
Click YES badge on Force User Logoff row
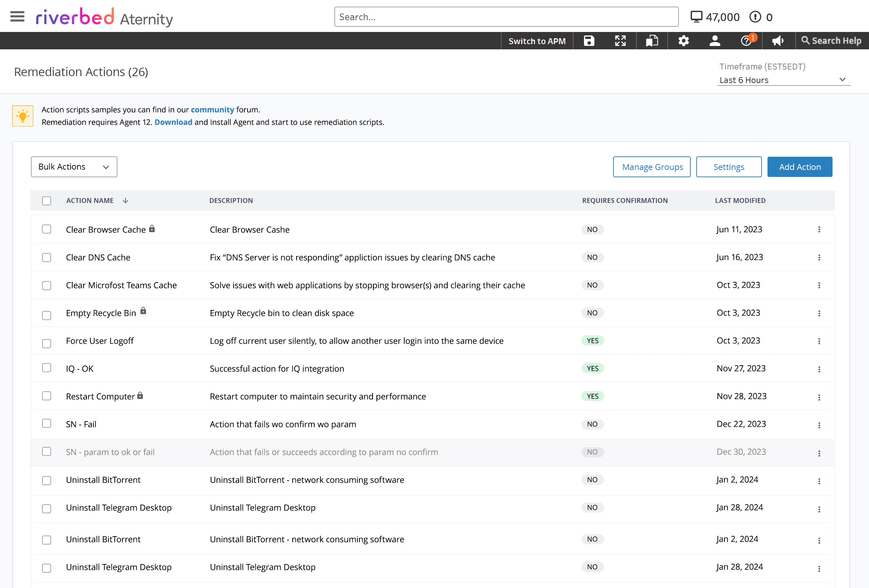coord(592,341)
